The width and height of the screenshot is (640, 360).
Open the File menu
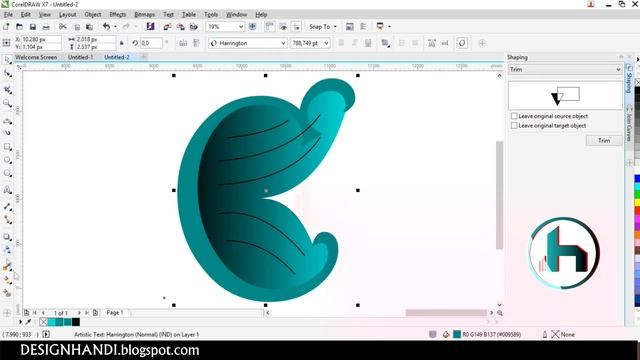[8, 15]
